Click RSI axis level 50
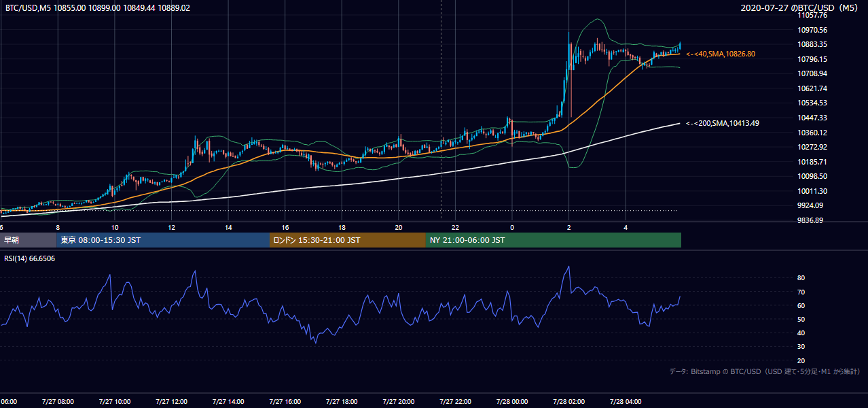The image size is (868, 408). click(801, 319)
